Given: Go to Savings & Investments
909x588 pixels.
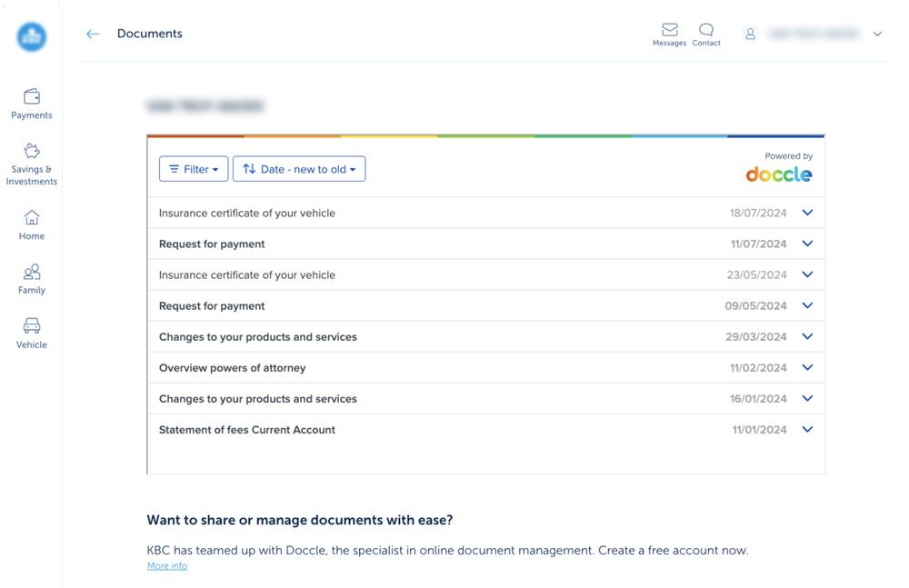Looking at the screenshot, I should point(32,164).
